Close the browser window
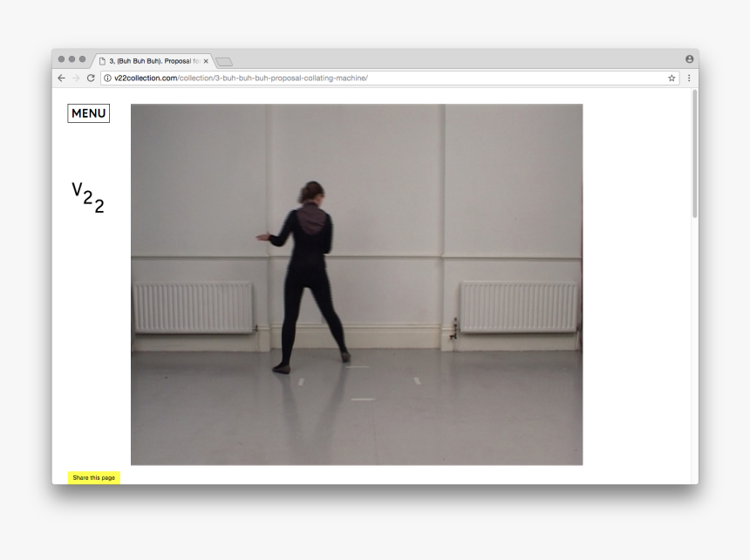The image size is (750, 560). pos(62,59)
